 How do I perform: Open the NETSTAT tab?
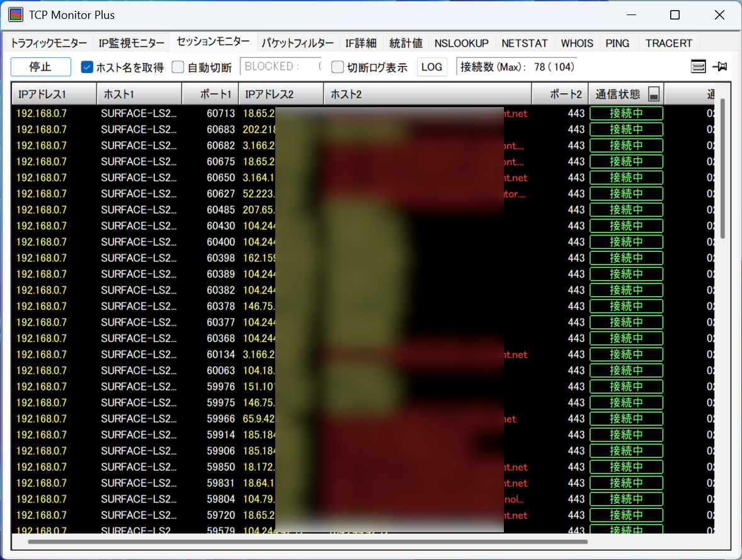(524, 43)
